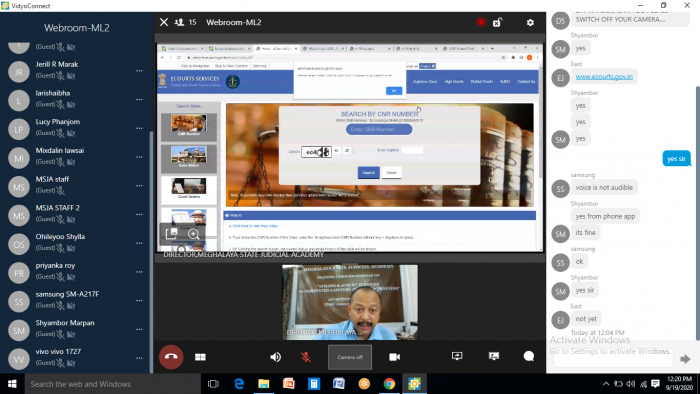
Task: Open options menu for Mixdalin Iawsai
Action: pos(139,157)
